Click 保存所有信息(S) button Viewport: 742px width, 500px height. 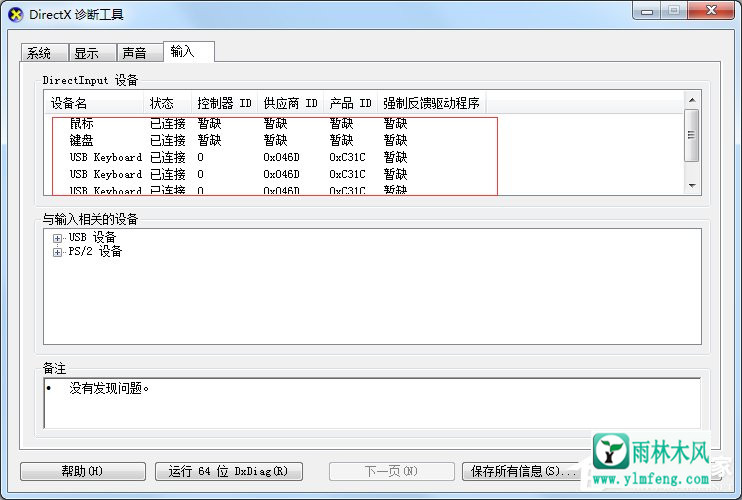click(x=523, y=471)
